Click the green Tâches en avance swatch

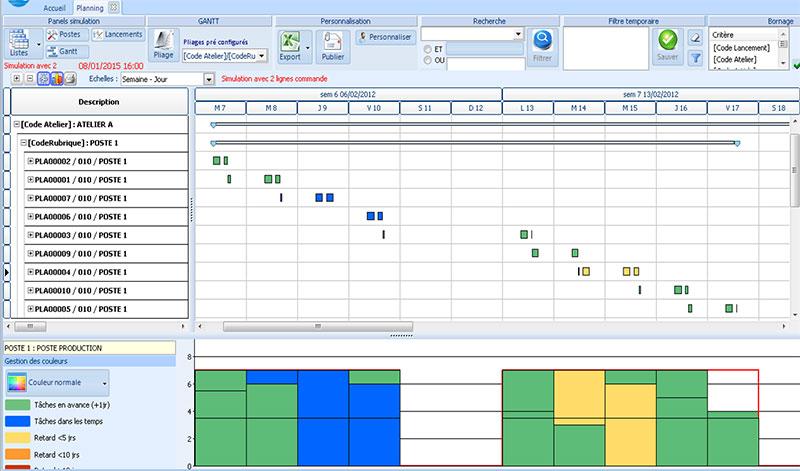click(x=18, y=405)
